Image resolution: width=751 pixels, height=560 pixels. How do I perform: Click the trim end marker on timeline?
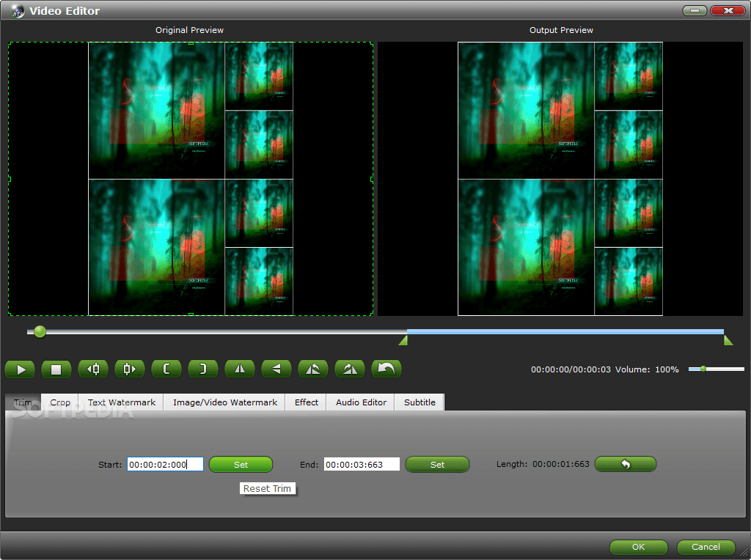728,340
